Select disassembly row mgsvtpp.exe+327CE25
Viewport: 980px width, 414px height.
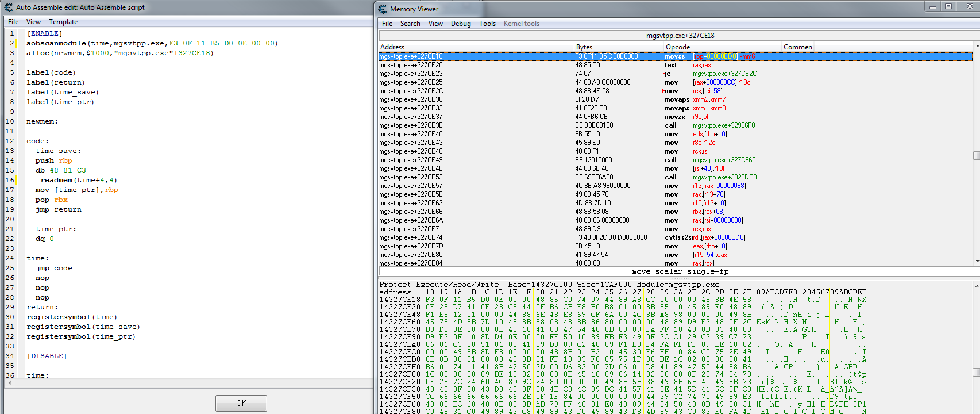point(675,82)
